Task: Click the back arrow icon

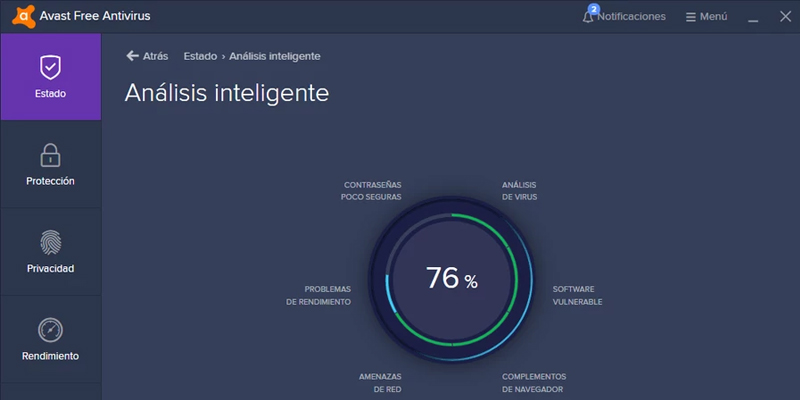Action: 132,56
